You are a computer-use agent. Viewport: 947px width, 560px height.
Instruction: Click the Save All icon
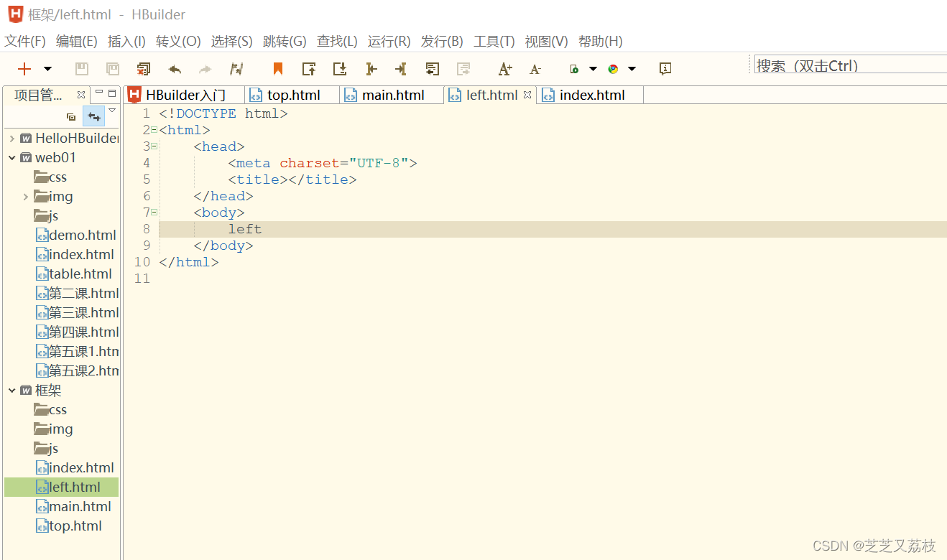click(x=113, y=69)
